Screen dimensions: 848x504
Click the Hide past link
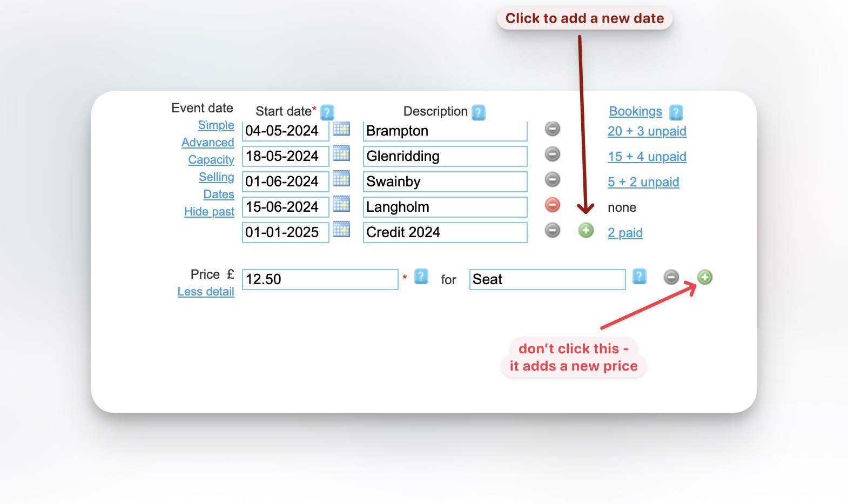[209, 212]
